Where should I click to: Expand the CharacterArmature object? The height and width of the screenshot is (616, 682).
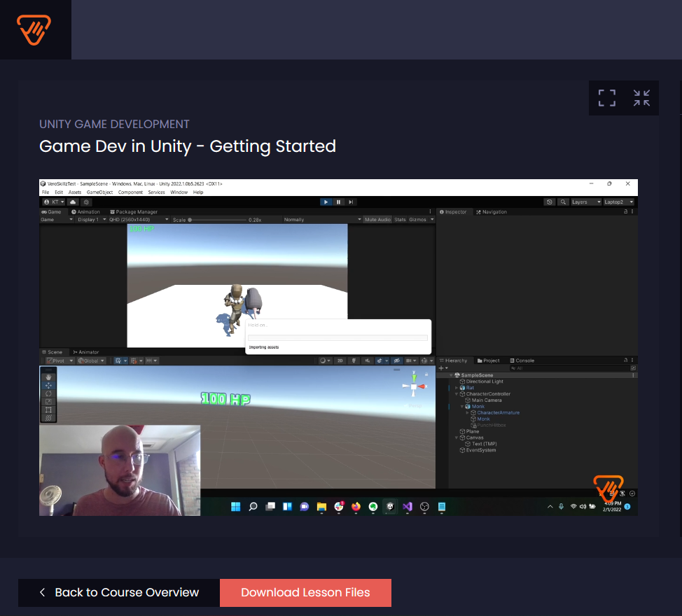coord(468,412)
